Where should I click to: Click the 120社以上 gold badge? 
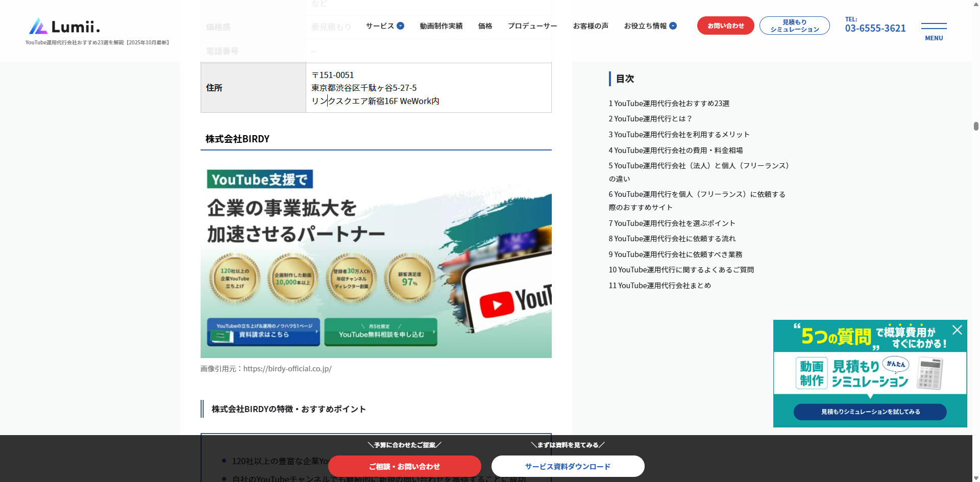click(235, 278)
